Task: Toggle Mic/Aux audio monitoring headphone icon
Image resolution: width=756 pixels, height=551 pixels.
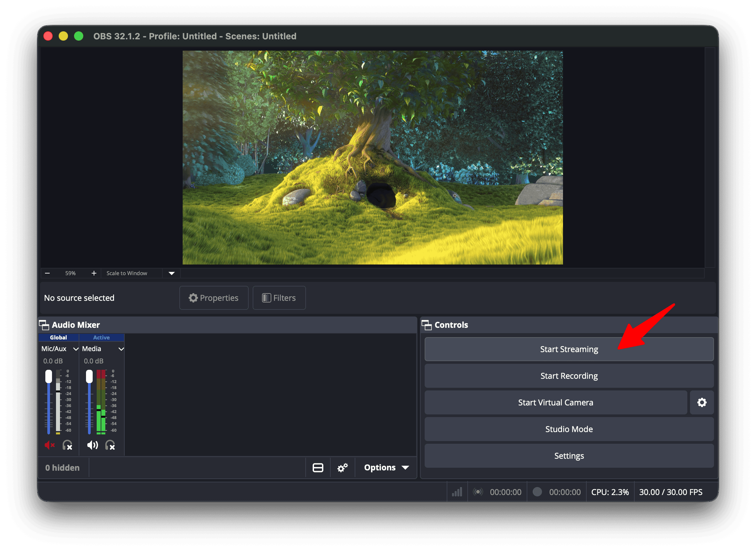Action: pyautogui.click(x=68, y=445)
